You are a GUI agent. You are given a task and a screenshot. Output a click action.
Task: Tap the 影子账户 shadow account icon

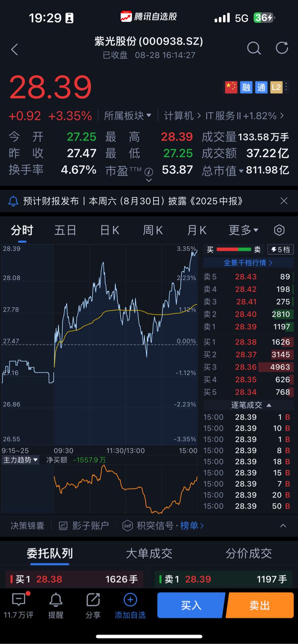point(63,526)
